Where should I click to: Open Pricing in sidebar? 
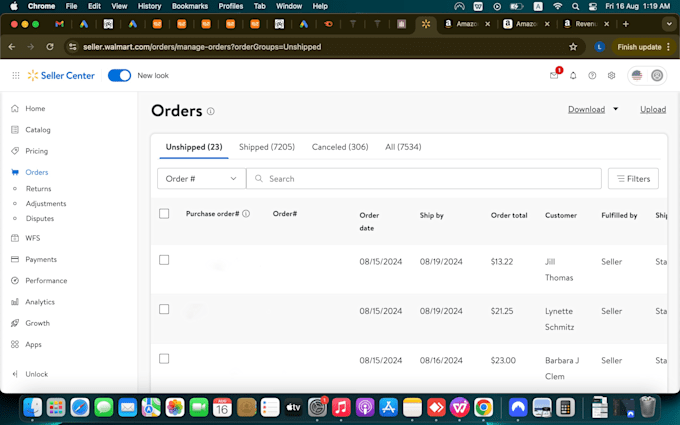click(36, 151)
